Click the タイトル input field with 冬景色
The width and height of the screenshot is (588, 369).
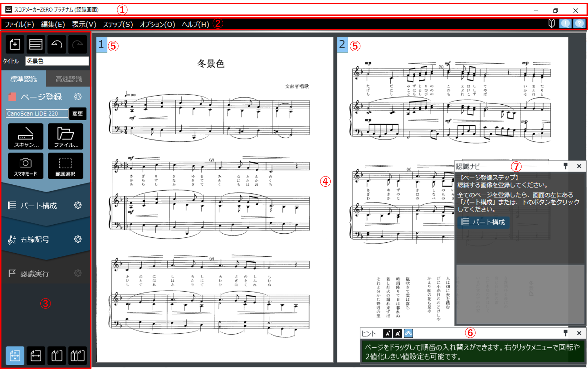tap(57, 61)
